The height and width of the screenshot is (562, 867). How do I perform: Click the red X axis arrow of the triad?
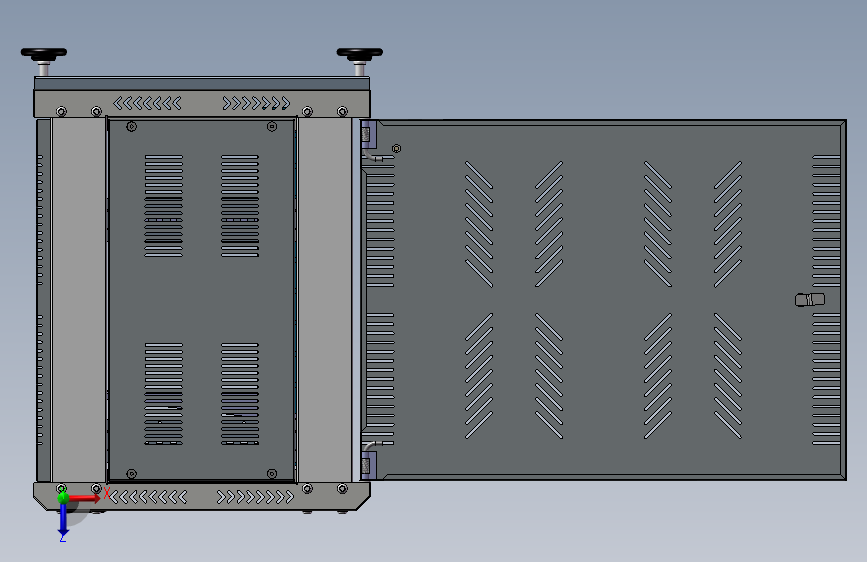pos(84,498)
